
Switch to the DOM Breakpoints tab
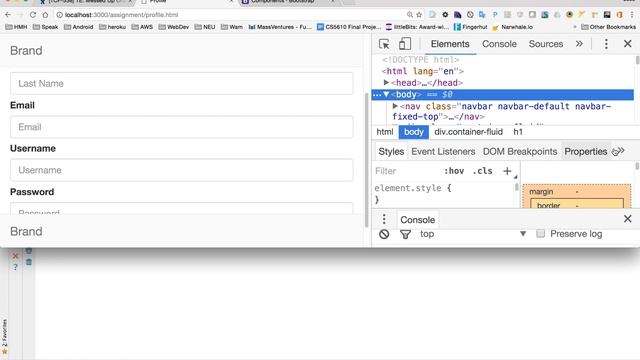coord(520,151)
